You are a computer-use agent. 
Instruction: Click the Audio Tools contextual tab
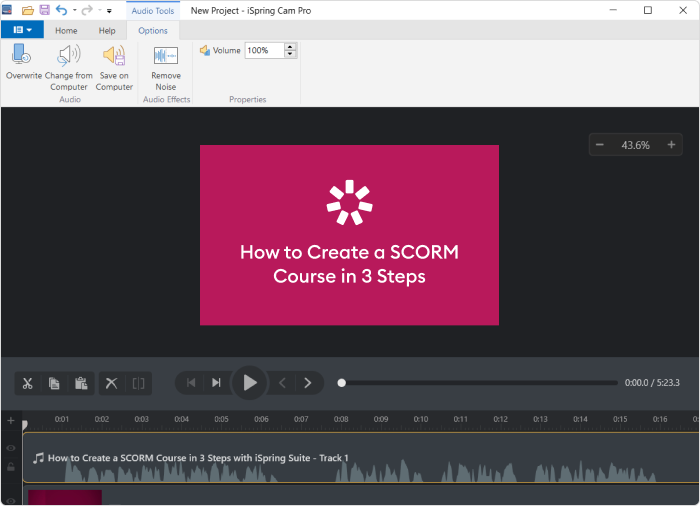tap(153, 11)
